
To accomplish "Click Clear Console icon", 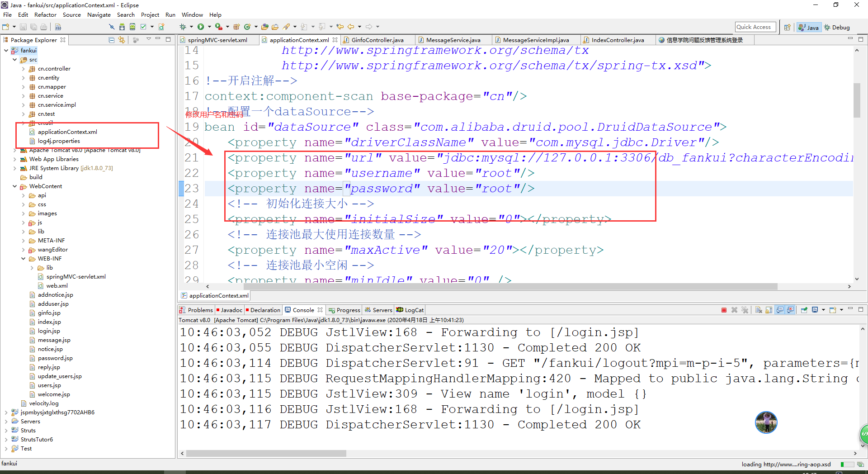I will (759, 310).
